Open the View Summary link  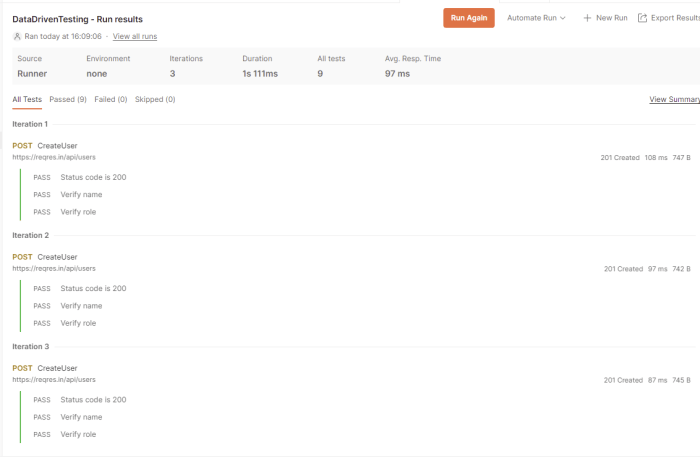pyautogui.click(x=674, y=99)
